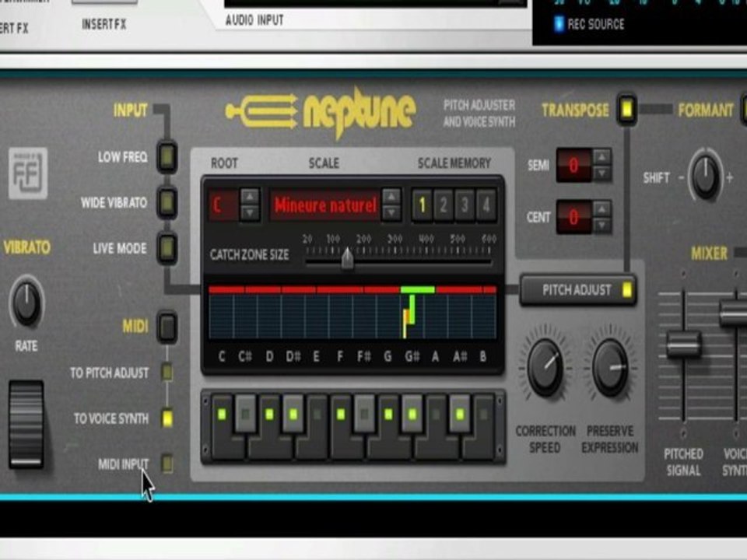Toggle the D# key on the scale keyboard
The width and height of the screenshot is (747, 560).
293,413
